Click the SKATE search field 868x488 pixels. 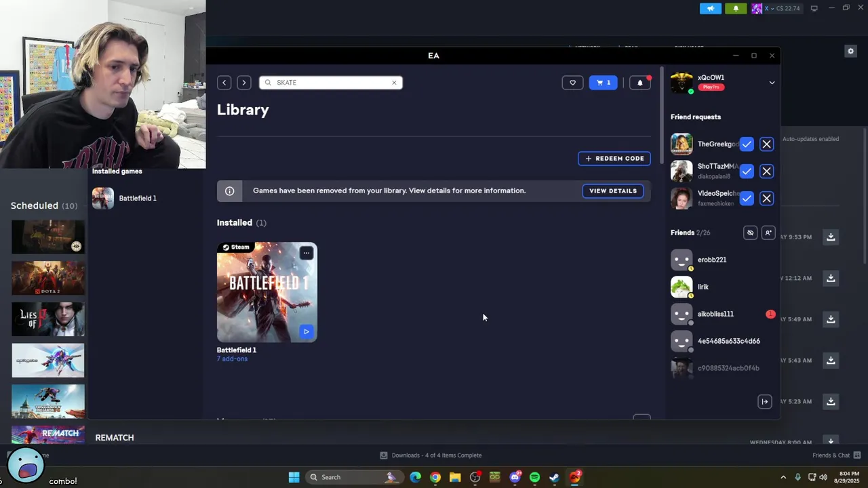point(331,83)
